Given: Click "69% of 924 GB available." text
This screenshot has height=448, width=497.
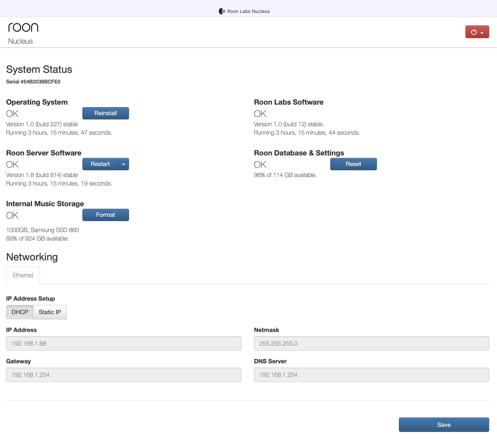Looking at the screenshot, I should 37,239.
